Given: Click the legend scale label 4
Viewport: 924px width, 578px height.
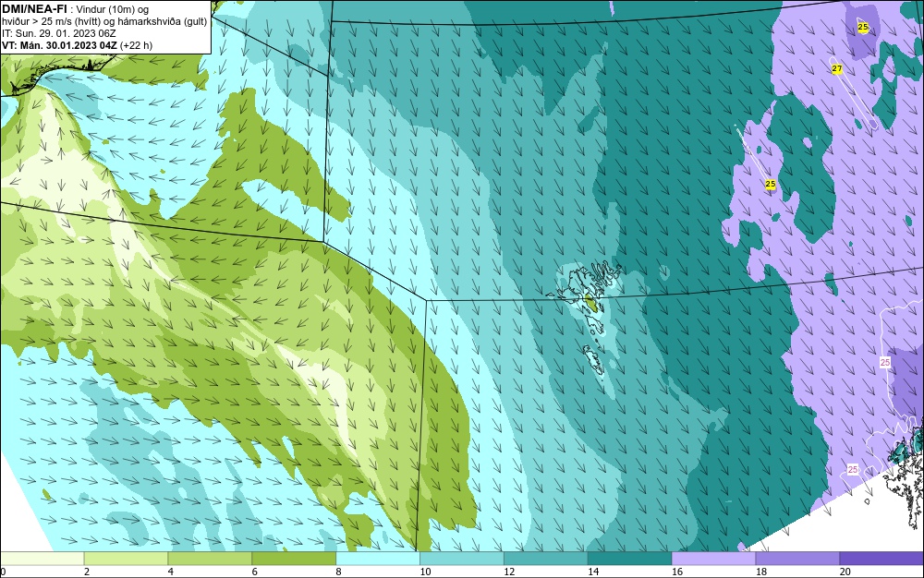Looking at the screenshot, I should point(171,572).
